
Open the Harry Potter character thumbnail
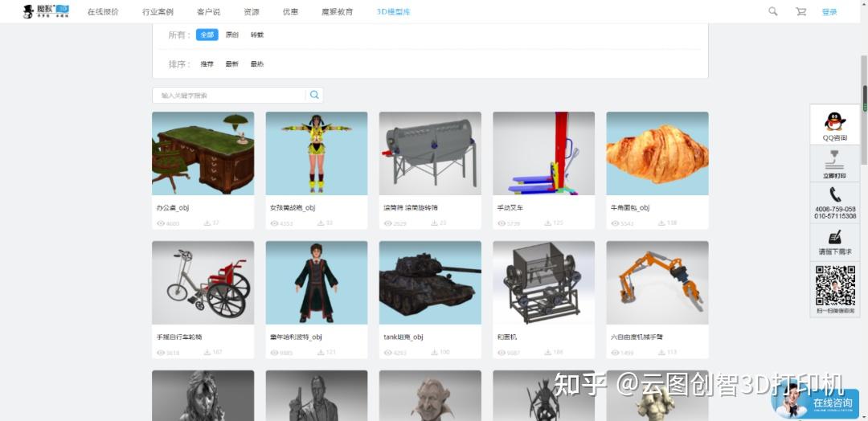[x=317, y=283]
